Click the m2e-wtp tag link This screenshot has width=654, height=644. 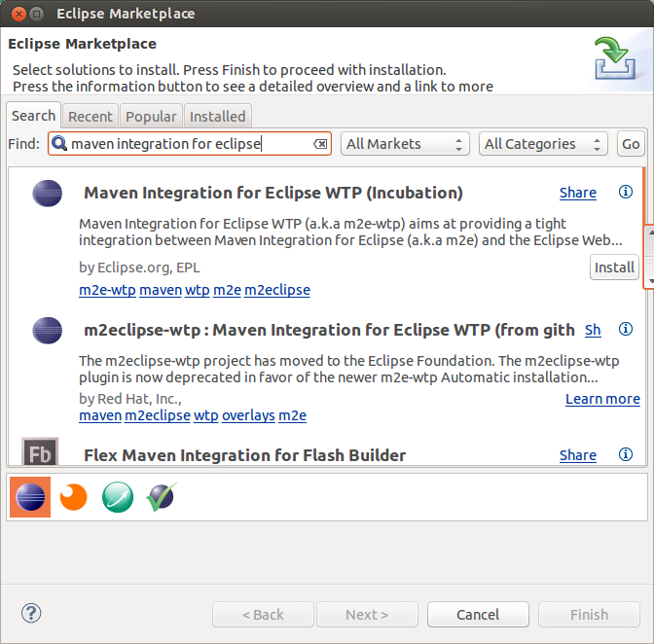coord(107,290)
